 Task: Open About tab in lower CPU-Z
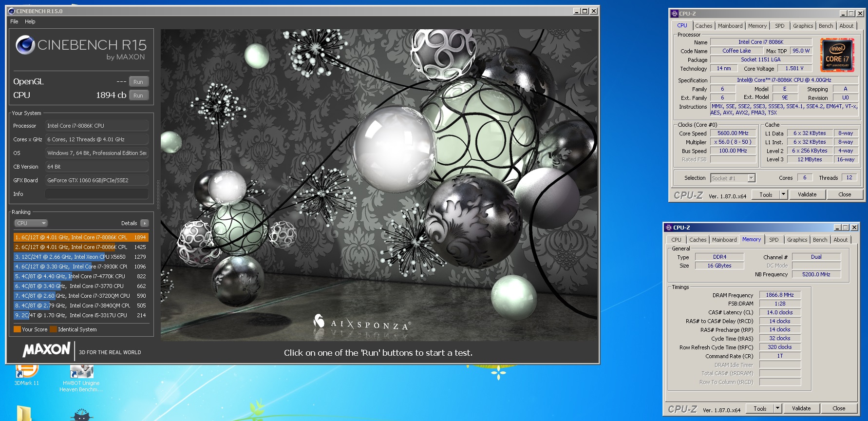(840, 240)
